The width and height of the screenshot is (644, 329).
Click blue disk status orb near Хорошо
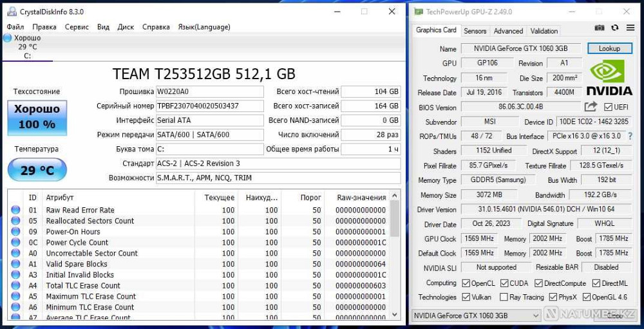point(7,38)
